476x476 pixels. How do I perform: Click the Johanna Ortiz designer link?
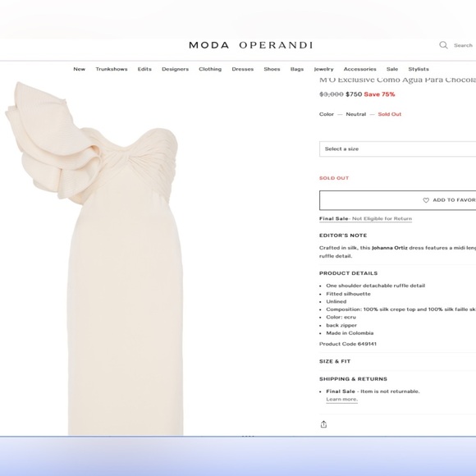(x=390, y=248)
